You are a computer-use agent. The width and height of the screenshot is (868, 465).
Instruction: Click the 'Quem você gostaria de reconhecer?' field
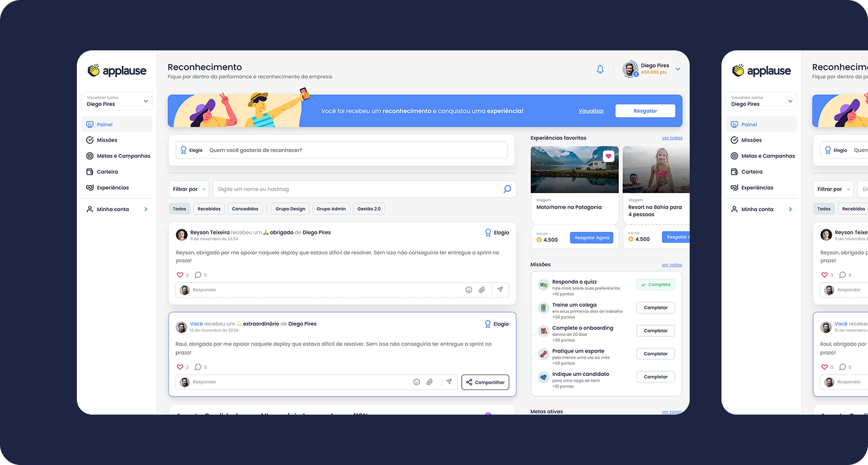[x=342, y=150]
